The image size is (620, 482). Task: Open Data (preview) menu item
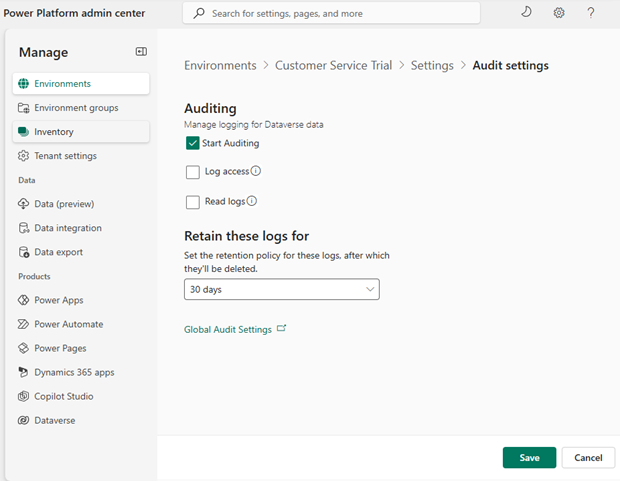pyautogui.click(x=81, y=204)
